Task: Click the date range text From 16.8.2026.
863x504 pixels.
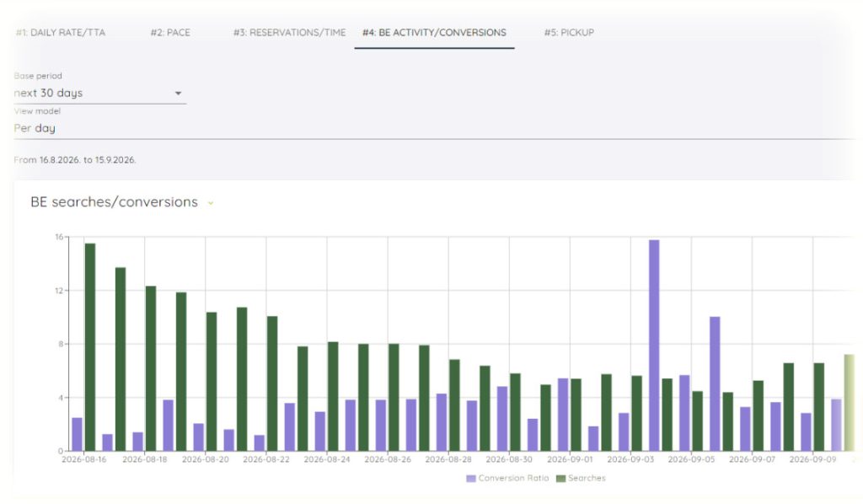Action: click(75, 160)
